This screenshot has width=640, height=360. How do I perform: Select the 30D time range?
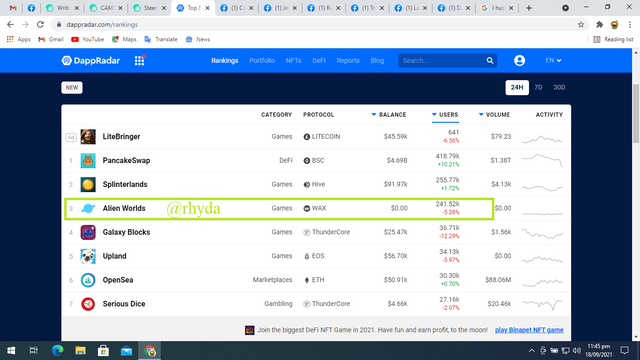tap(559, 87)
